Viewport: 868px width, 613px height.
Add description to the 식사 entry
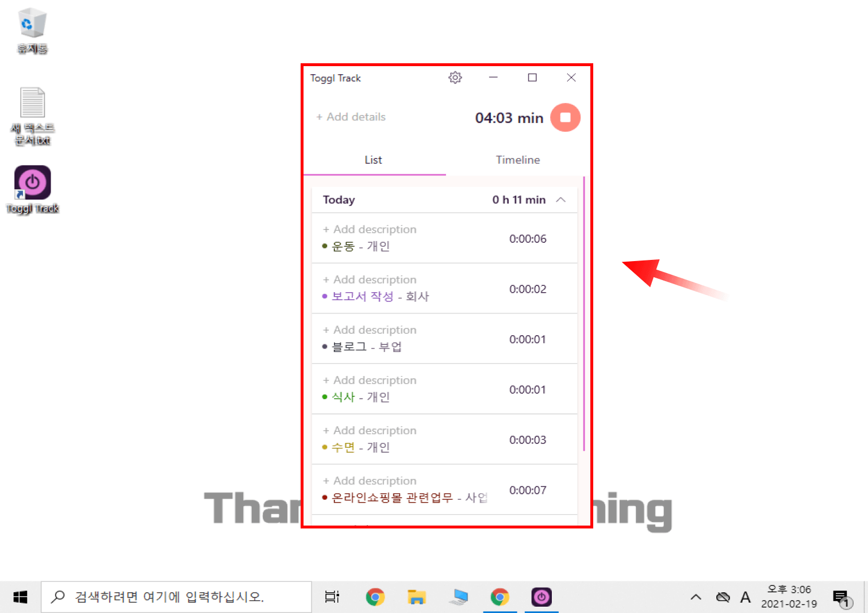[370, 380]
